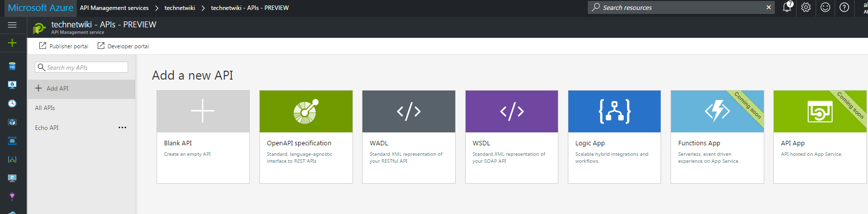Choose the Logic App tile

(614, 137)
